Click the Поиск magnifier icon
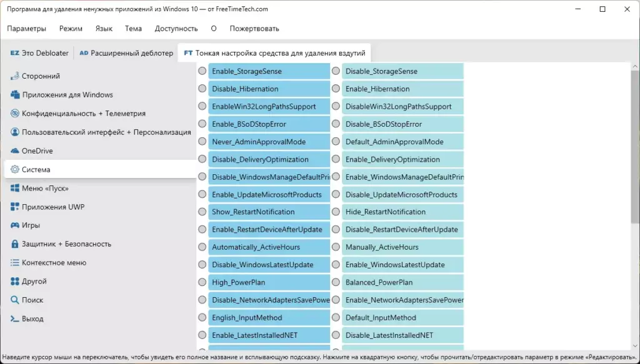 pos(15,300)
